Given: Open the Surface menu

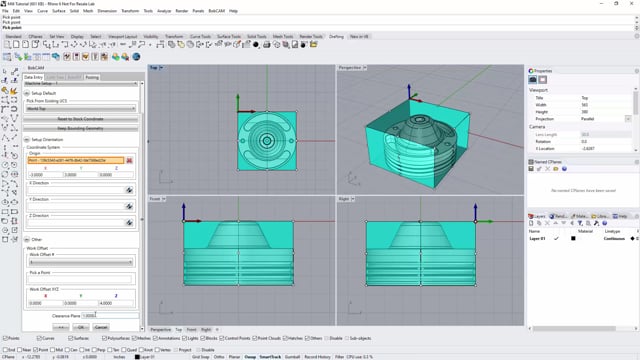Looking at the screenshot, I should click(59, 11).
